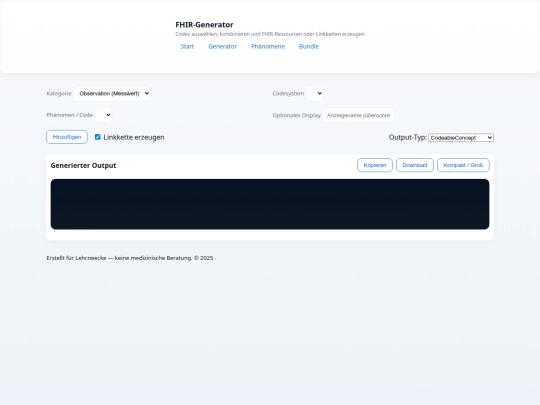Open the Bundle navigation link
This screenshot has width=540, height=405.
point(309,46)
